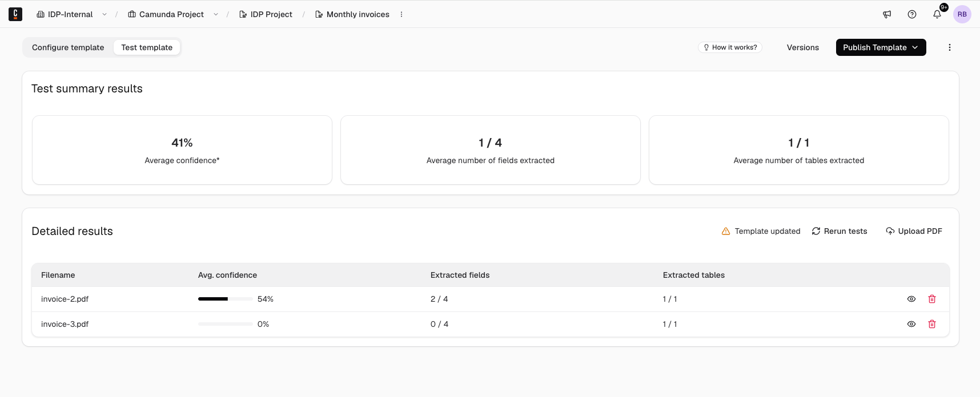
Task: Open the RB user avatar menu
Action: pos(962,14)
